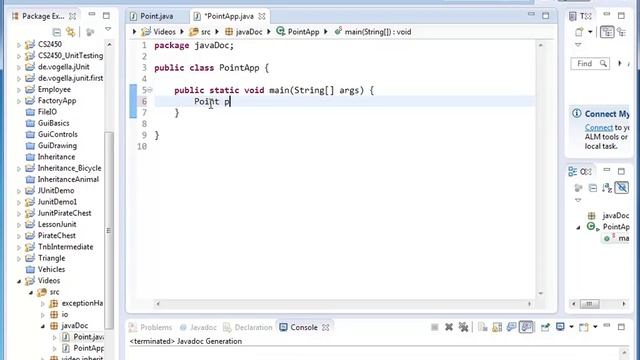
Task: Select the LessonJunit project
Action: (57, 224)
